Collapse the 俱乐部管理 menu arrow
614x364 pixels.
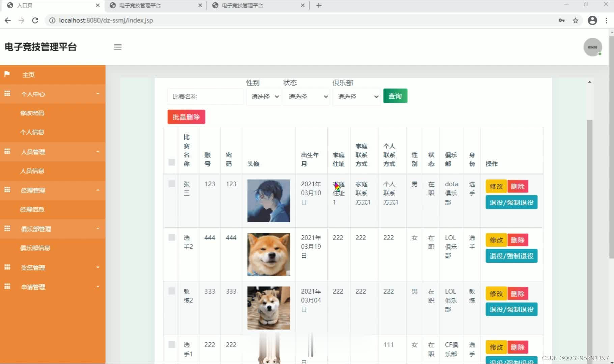[x=98, y=229]
